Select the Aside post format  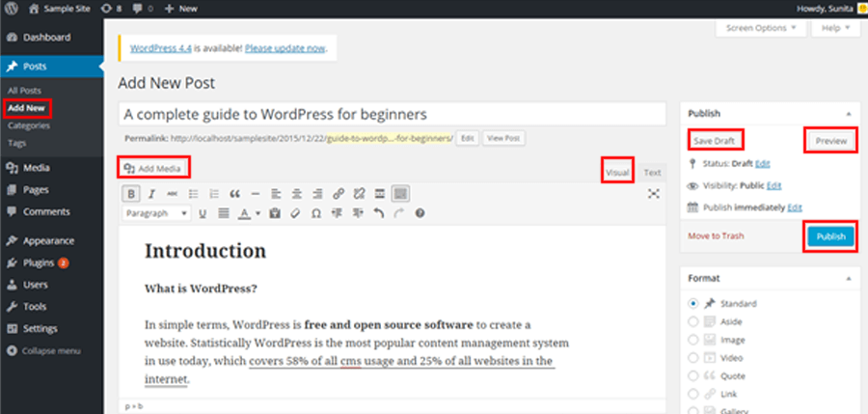pos(693,320)
